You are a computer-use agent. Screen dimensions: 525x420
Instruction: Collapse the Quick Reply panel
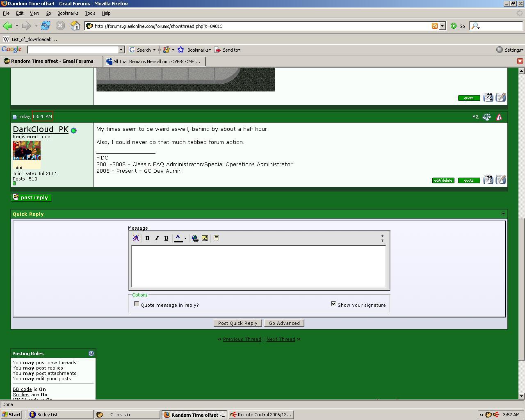click(x=503, y=214)
